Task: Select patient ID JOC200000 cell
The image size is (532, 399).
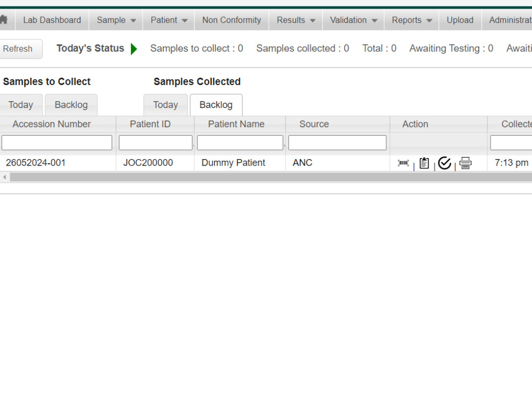Action: [155, 163]
